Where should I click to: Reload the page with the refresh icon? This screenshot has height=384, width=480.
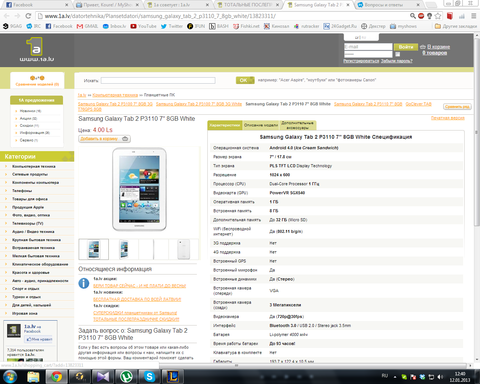tap(28, 16)
